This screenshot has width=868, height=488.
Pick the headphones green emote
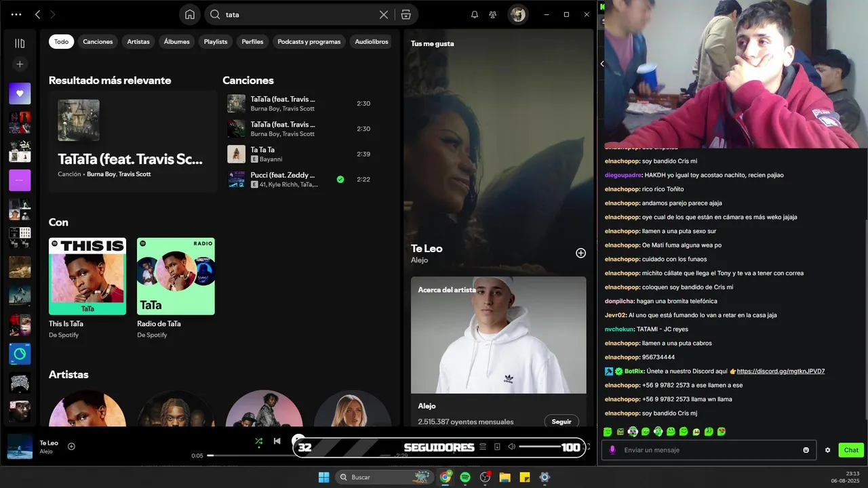pos(658,432)
